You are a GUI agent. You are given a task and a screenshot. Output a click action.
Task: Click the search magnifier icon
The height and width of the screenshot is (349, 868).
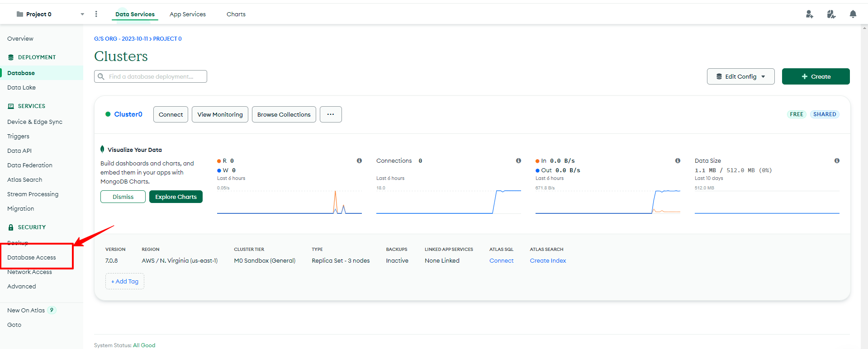101,76
